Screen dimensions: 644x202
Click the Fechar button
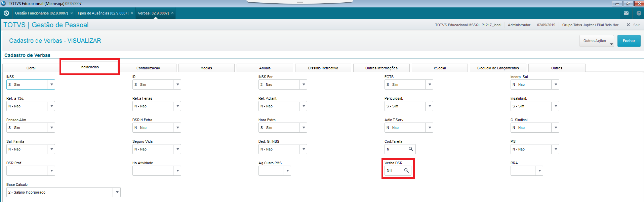pos(629,41)
